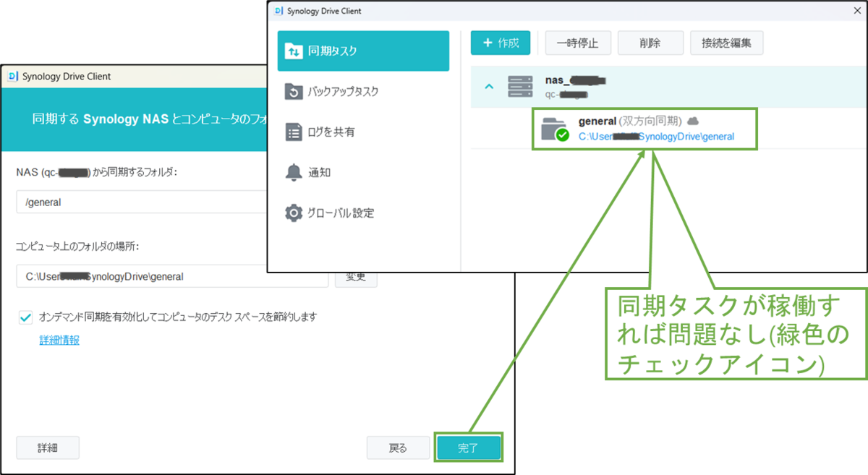Click the 完了 button

pos(468,448)
